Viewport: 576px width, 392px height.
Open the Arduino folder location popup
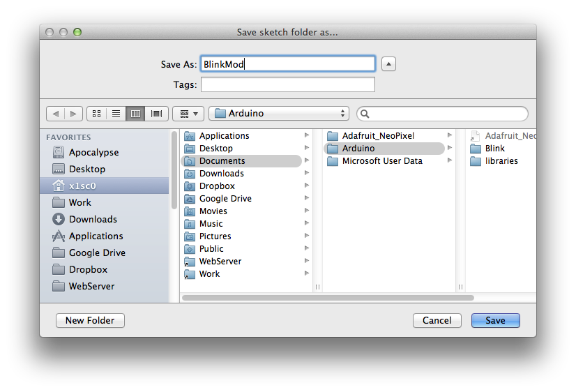(x=279, y=113)
